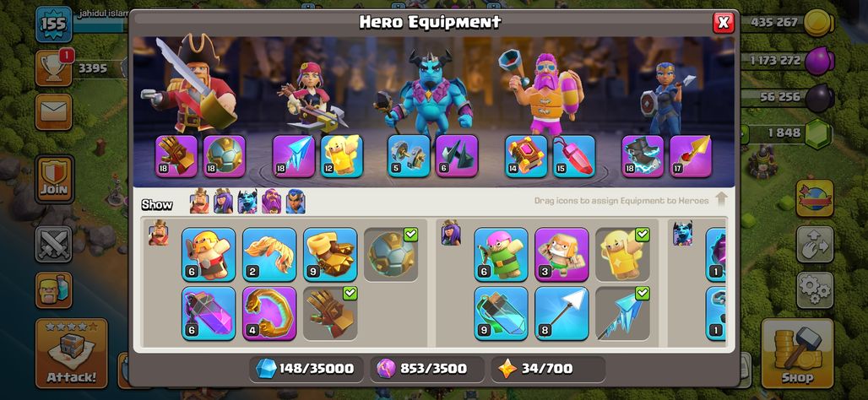Screen dimensions: 868x400
Task: Toggle Barbarian King filter in Show row
Action: pos(199,202)
